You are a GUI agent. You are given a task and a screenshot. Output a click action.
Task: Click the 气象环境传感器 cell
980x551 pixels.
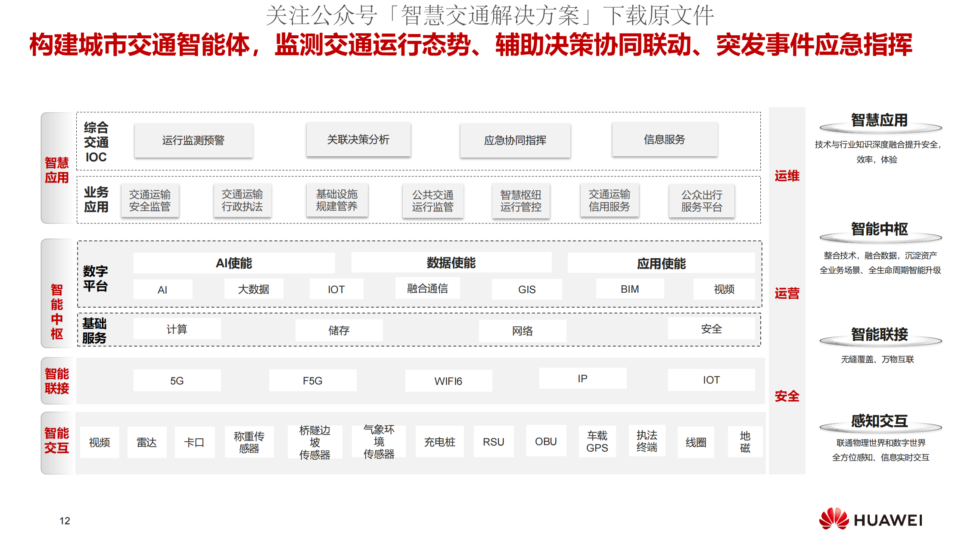point(379,441)
